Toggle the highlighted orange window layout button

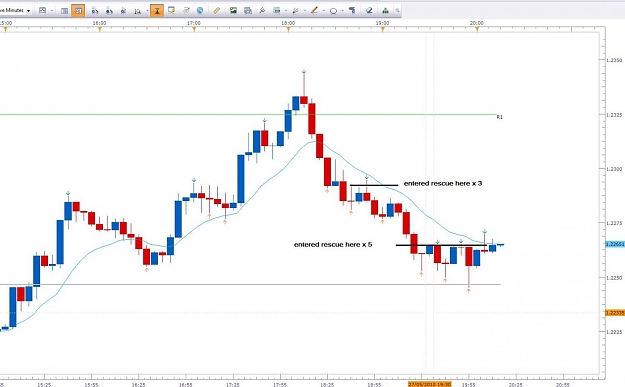point(78,11)
